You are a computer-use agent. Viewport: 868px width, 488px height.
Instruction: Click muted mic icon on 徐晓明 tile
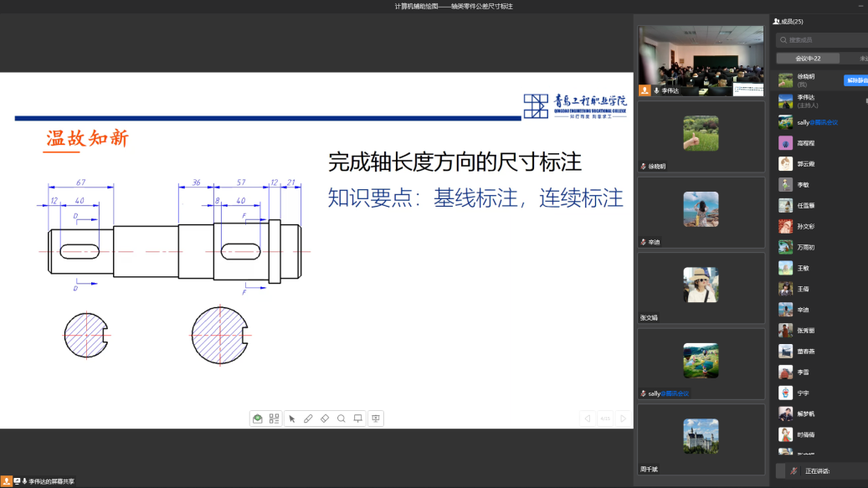(643, 166)
